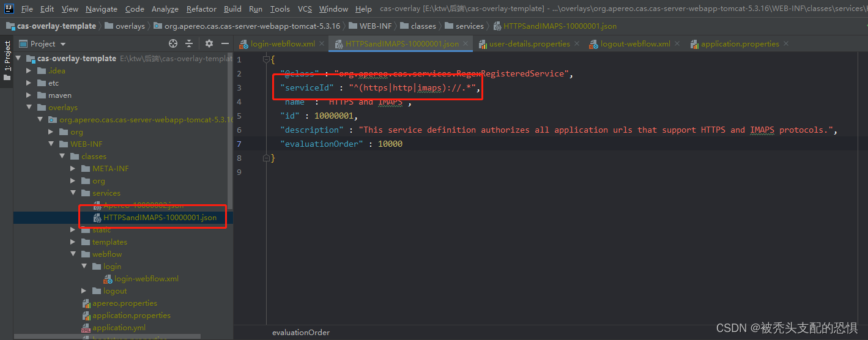The height and width of the screenshot is (340, 868).
Task: Expand the templates folder
Action: coord(73,242)
